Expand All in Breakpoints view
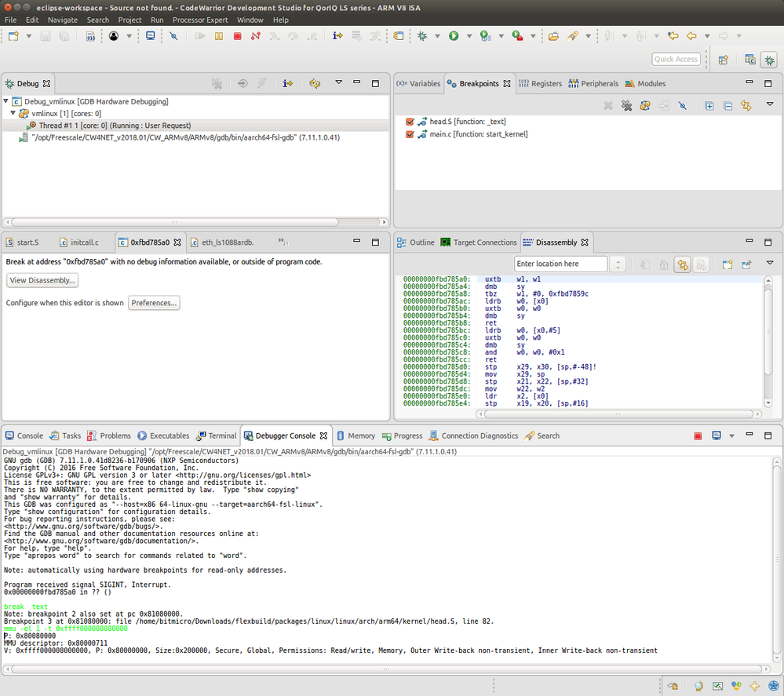Image resolution: width=784 pixels, height=696 pixels. tap(709, 105)
